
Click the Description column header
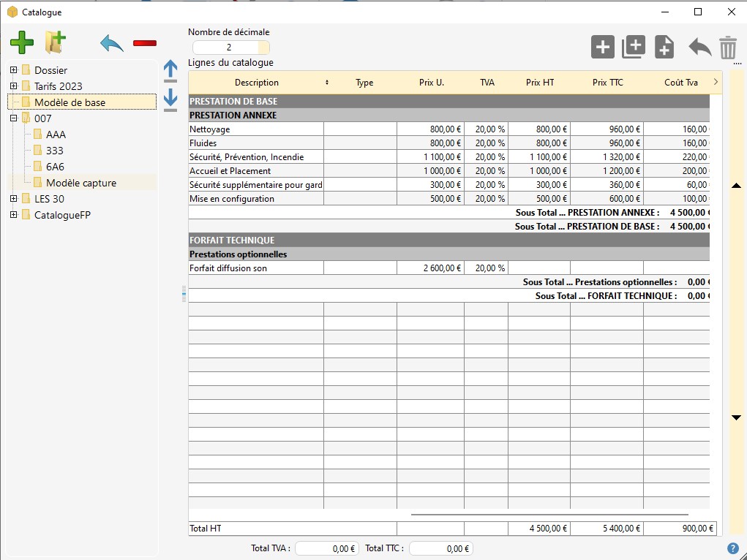pyautogui.click(x=256, y=83)
